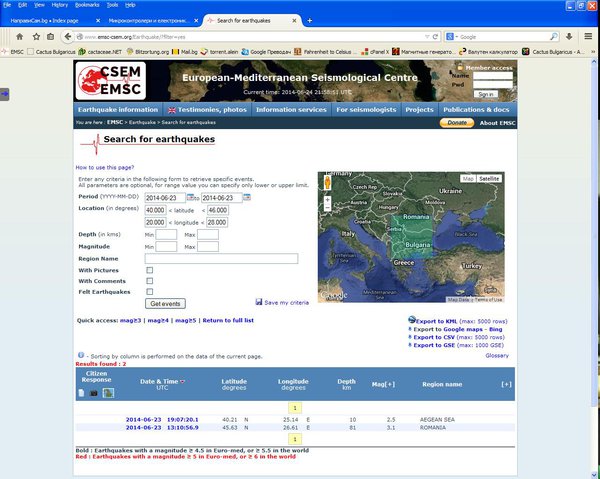
Task: Bookmark this page with the star icon
Action: click(36, 37)
